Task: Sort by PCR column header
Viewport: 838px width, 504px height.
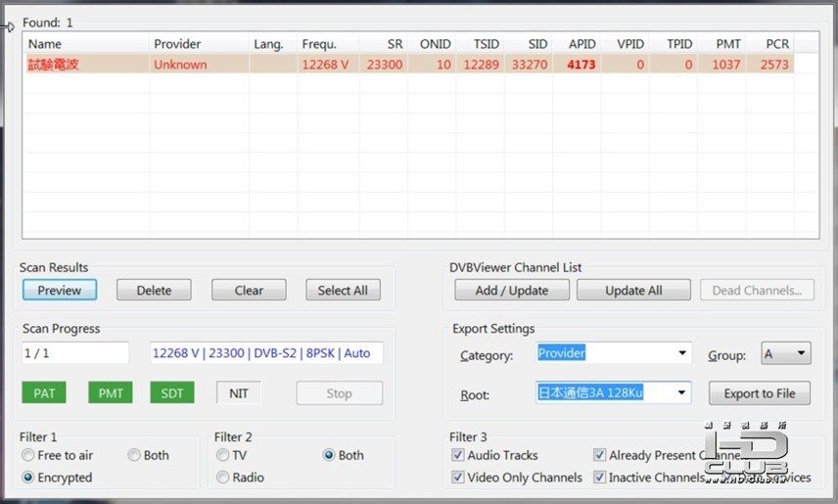Action: [769, 44]
